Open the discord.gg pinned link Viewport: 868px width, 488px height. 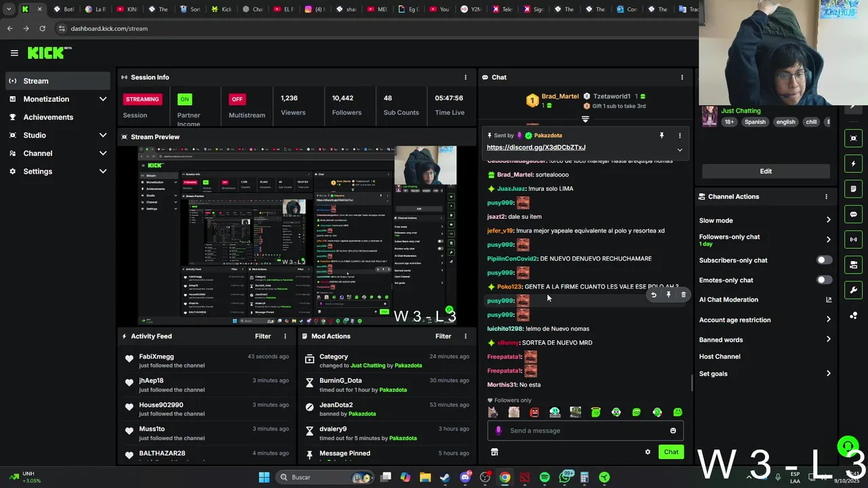(x=536, y=147)
